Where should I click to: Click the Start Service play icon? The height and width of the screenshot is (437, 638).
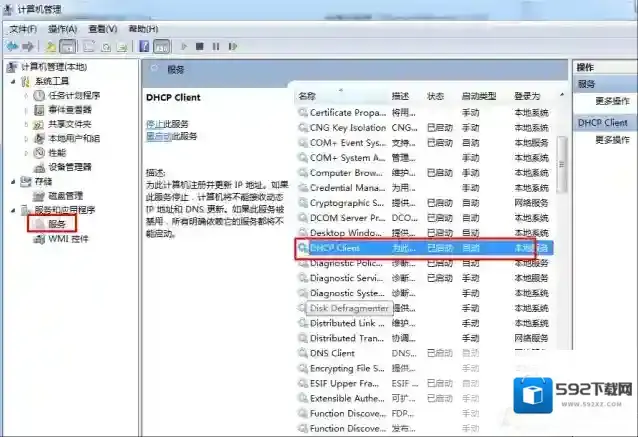point(183,46)
